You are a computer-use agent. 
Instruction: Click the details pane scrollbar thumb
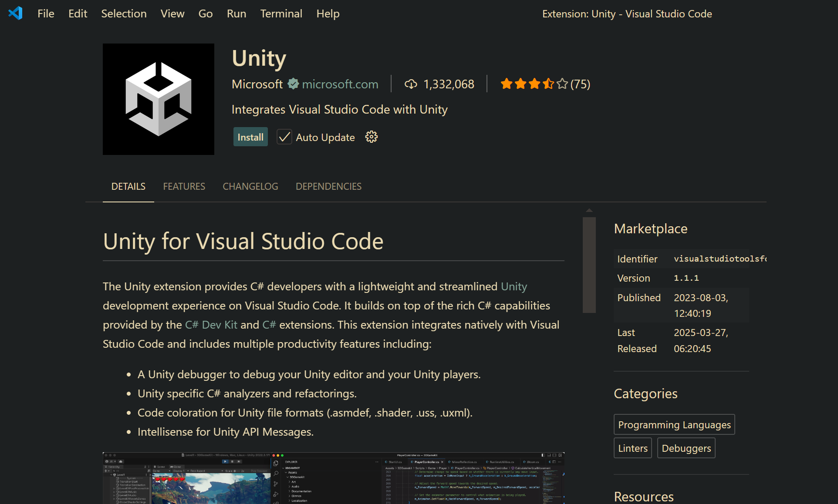click(x=589, y=265)
